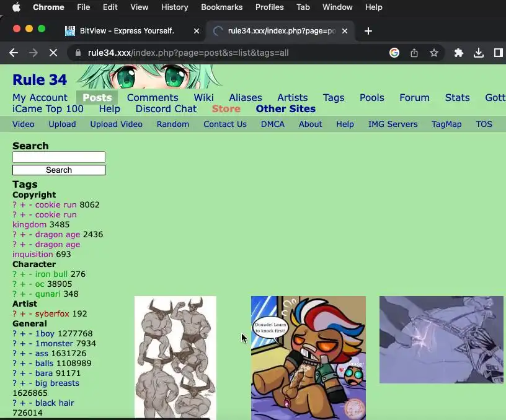Open the Window menu

[337, 7]
